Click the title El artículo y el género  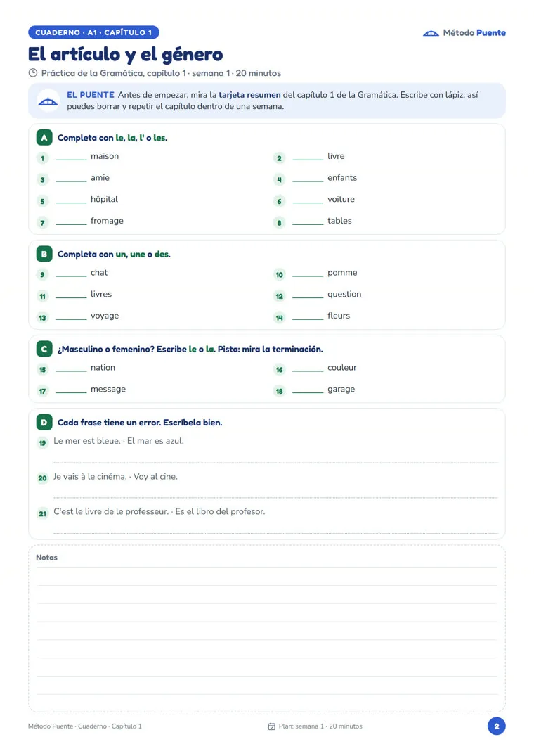[x=125, y=54]
